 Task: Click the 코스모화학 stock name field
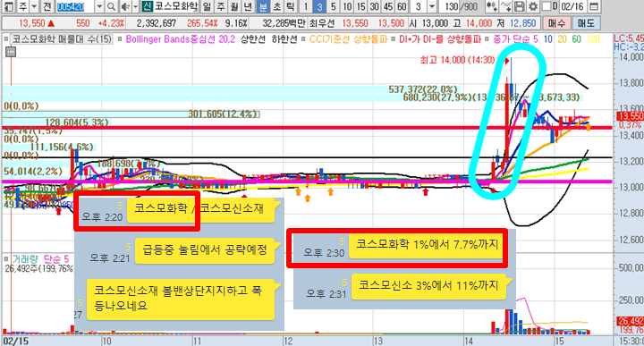tap(176, 6)
